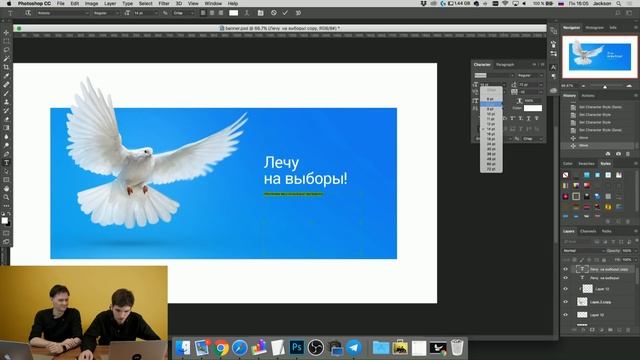This screenshot has width=640, height=360.
Task: Switch to the Swatches tab
Action: (586, 164)
